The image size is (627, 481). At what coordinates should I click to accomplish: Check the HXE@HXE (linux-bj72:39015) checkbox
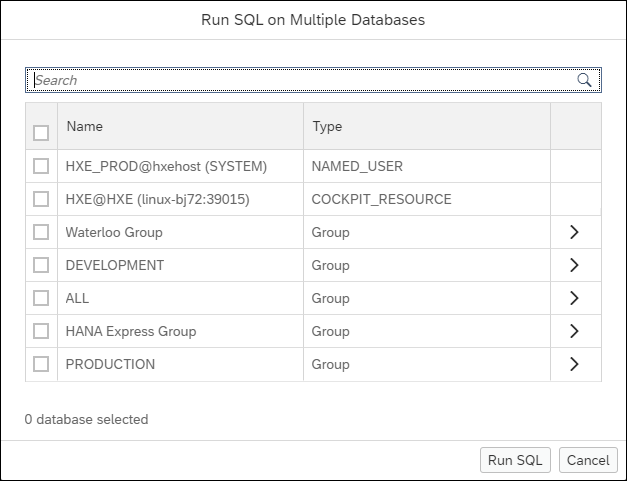pyautogui.click(x=41, y=199)
